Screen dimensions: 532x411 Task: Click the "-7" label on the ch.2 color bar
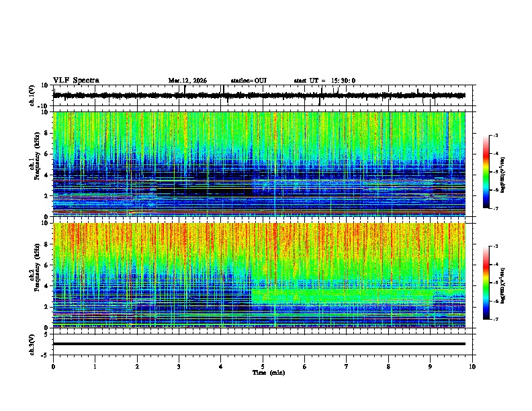click(x=496, y=320)
